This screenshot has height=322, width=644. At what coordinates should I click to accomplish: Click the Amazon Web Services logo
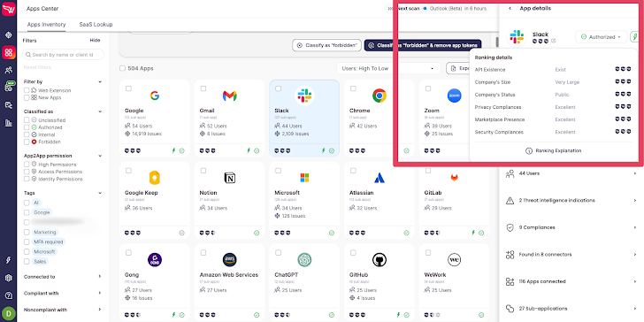click(x=229, y=260)
